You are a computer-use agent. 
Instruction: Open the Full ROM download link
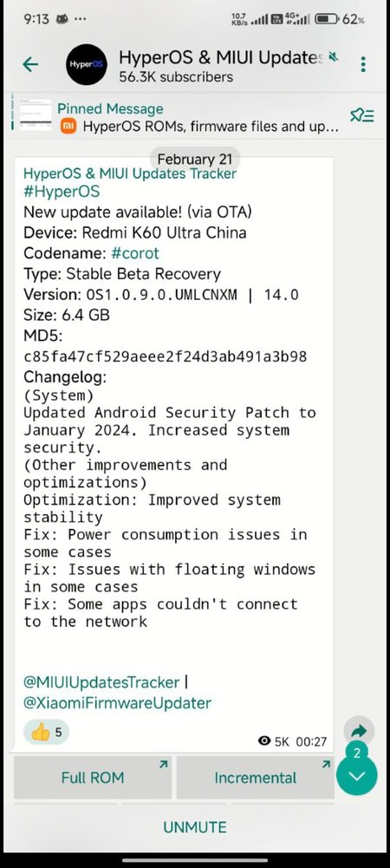(x=93, y=778)
